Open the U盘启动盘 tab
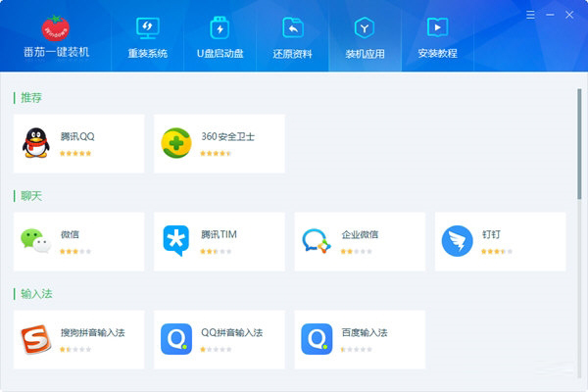Screen dimensions: 588x392 219,37
